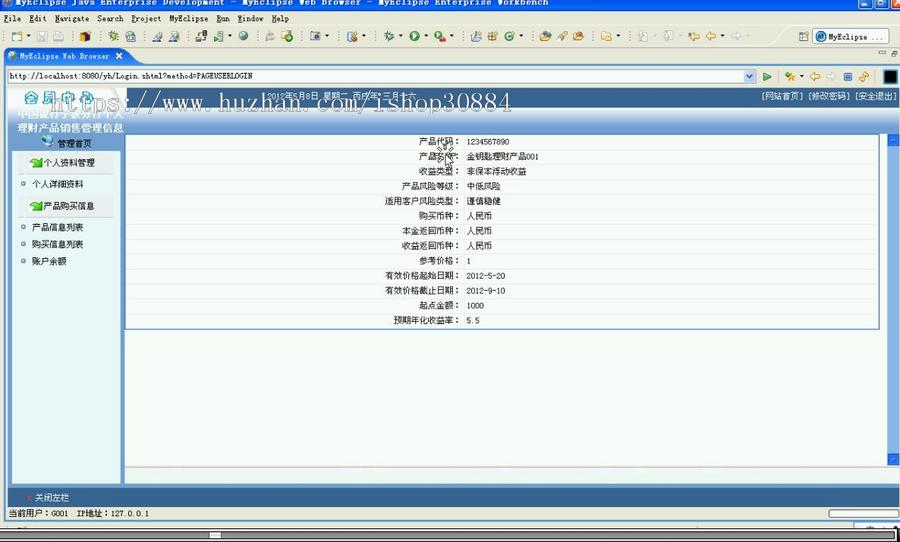Click the Print toolbar icon
Viewport: 900px width, 542px height.
coord(59,36)
